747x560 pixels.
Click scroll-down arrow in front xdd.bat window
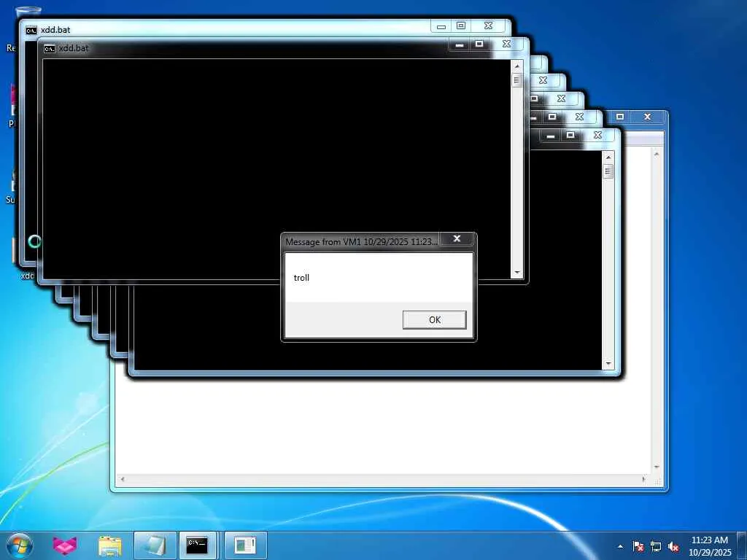[517, 273]
